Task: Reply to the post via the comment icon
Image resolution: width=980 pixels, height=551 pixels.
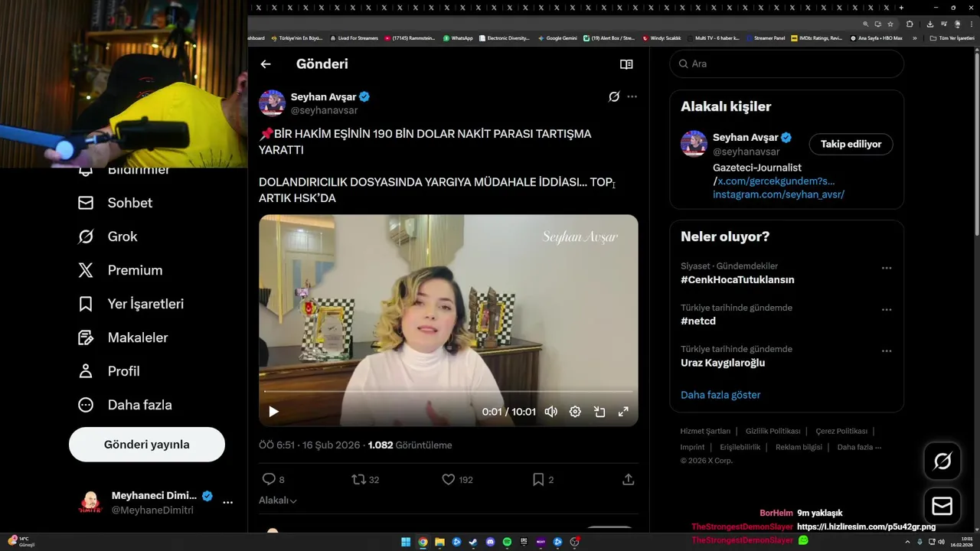Action: tap(269, 479)
